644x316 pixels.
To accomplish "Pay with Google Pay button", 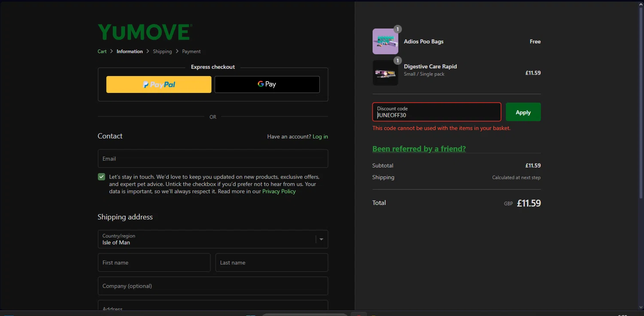I will [x=267, y=85].
